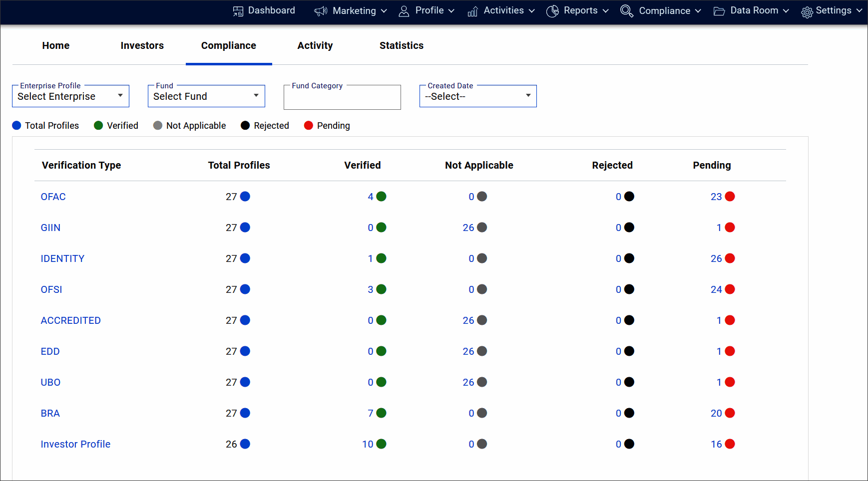Image resolution: width=868 pixels, height=481 pixels.
Task: Toggle the Verified green legend indicator
Action: [x=98, y=126]
